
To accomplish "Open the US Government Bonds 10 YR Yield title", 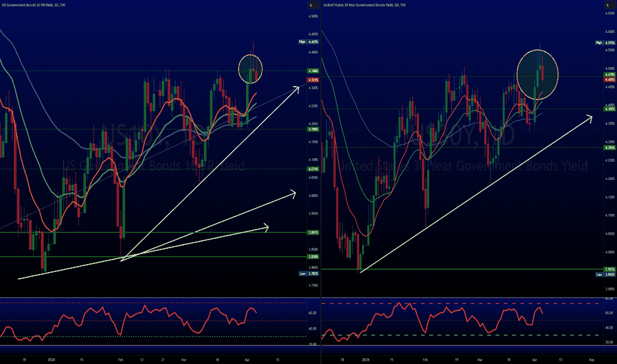I will tap(34, 5).
